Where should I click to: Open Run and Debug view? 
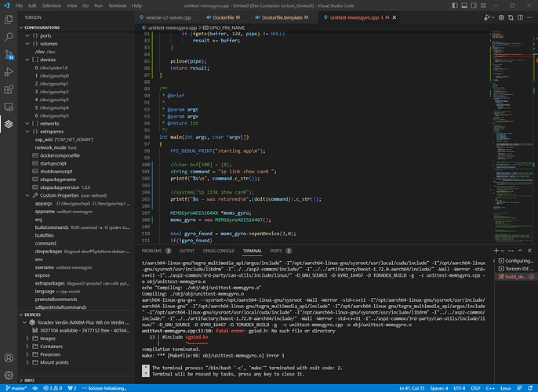click(9, 71)
